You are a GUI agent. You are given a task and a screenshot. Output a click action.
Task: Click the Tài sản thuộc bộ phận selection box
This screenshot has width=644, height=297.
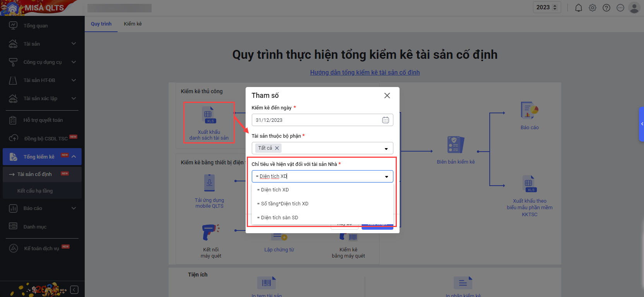[322, 148]
